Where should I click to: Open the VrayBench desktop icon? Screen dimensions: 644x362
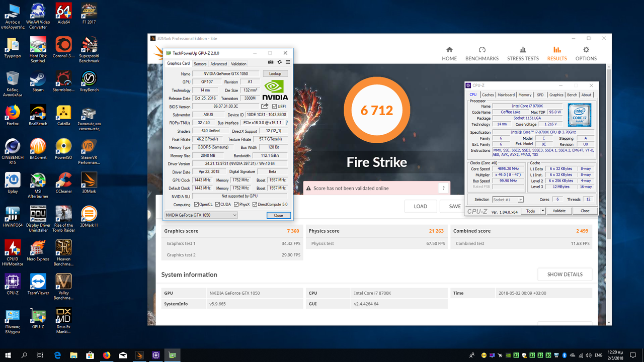tap(89, 81)
